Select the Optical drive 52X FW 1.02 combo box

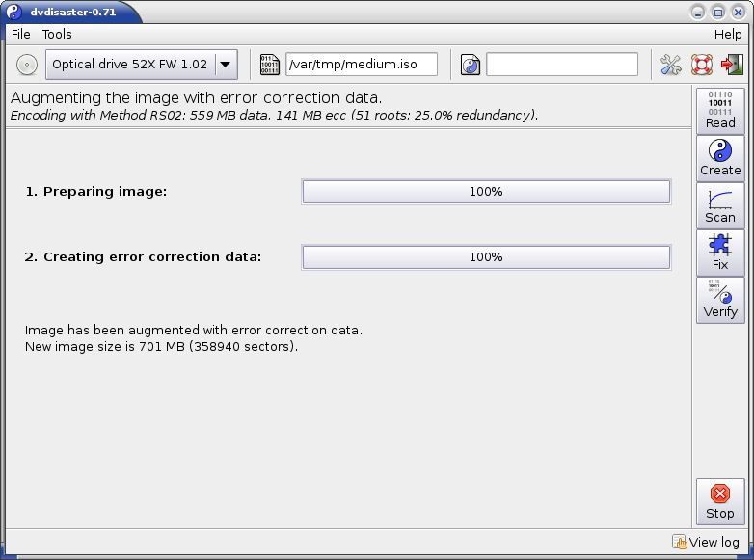(x=142, y=65)
